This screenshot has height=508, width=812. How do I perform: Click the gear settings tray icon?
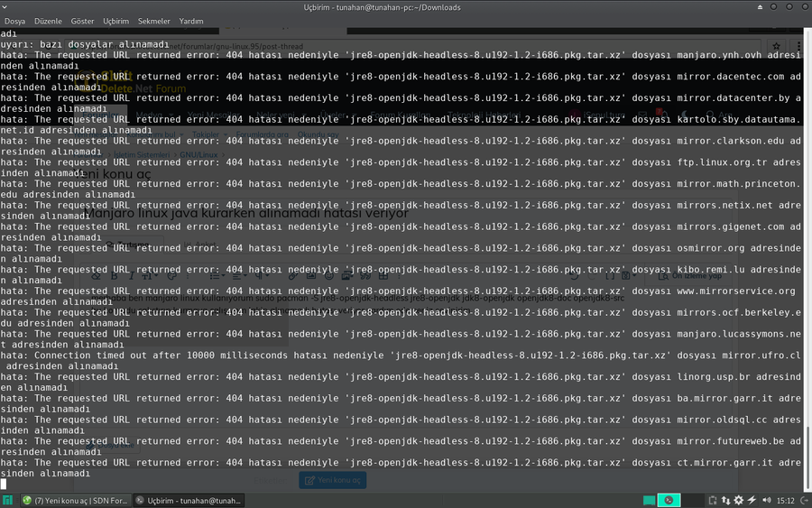[738, 500]
